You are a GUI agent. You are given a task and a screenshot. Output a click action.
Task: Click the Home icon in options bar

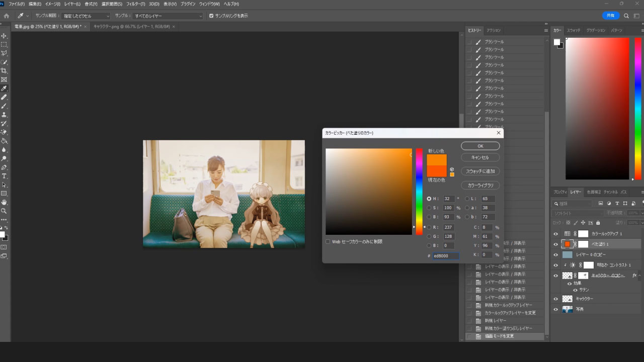[7, 16]
